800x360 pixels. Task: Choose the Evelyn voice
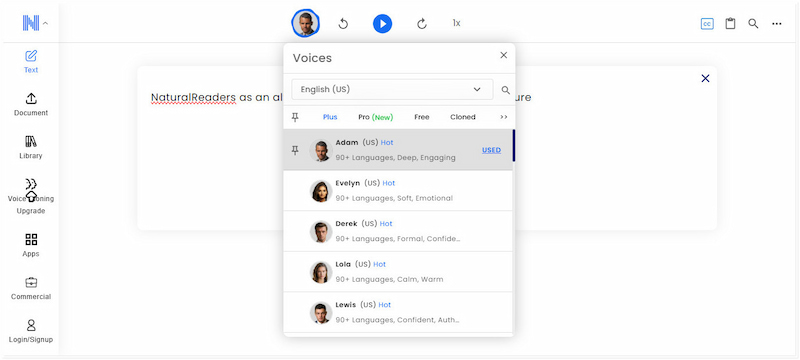click(398, 191)
